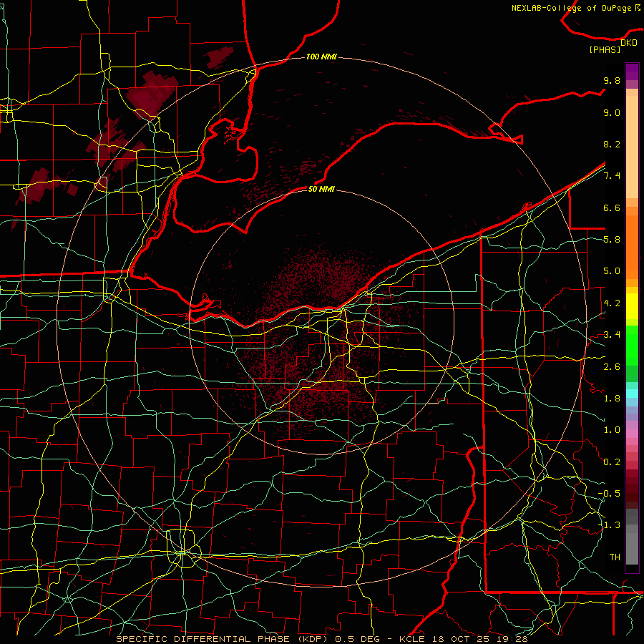
Task: Select the 9.8 value on the scale
Action: pos(612,81)
